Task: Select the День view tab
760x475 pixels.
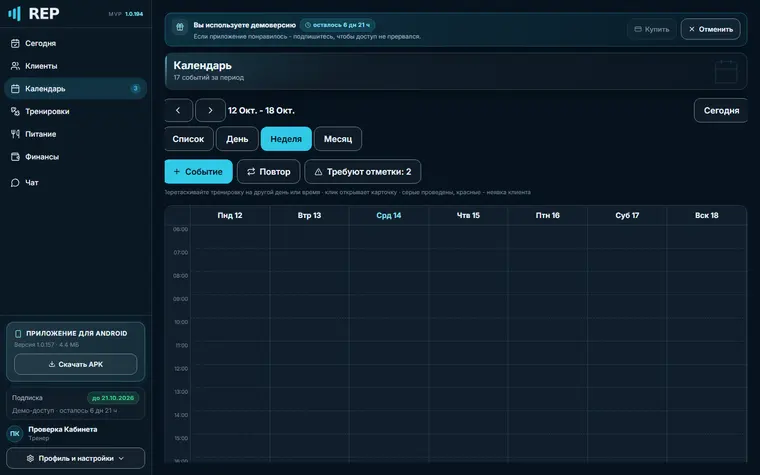Action: point(237,139)
